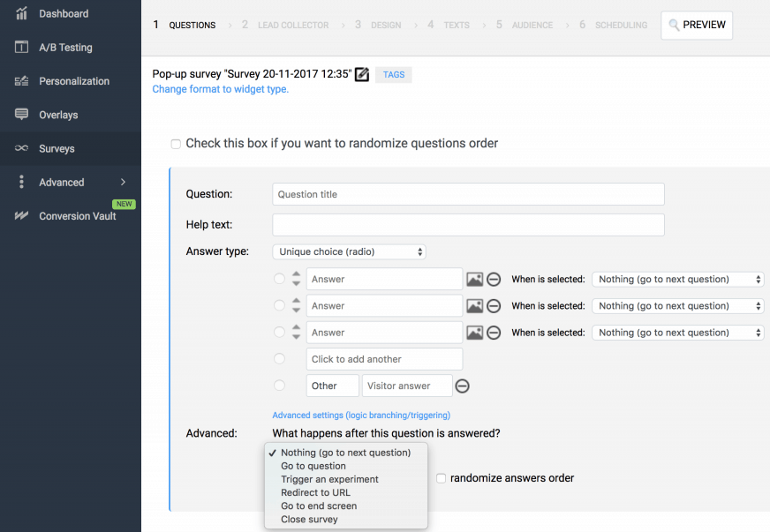Click the third Answer text field

(x=384, y=333)
